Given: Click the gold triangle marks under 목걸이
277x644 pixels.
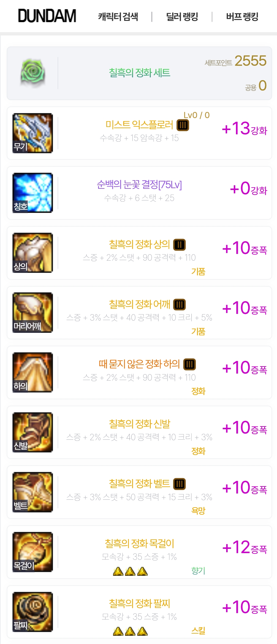Looking at the screenshot, I should [x=130, y=571].
